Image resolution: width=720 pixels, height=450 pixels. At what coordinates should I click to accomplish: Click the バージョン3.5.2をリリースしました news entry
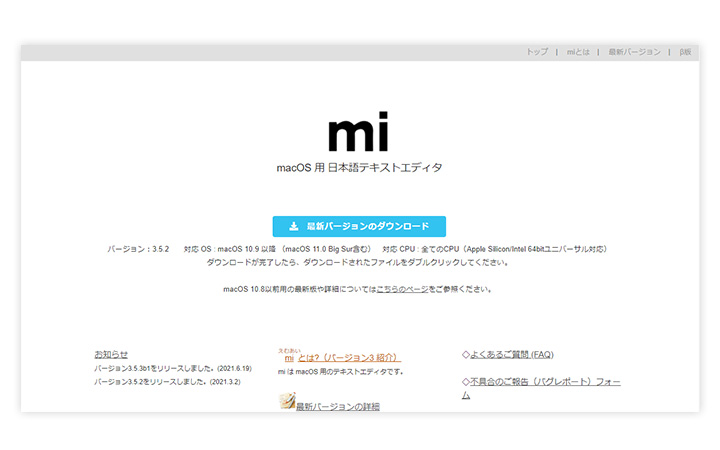(x=167, y=382)
